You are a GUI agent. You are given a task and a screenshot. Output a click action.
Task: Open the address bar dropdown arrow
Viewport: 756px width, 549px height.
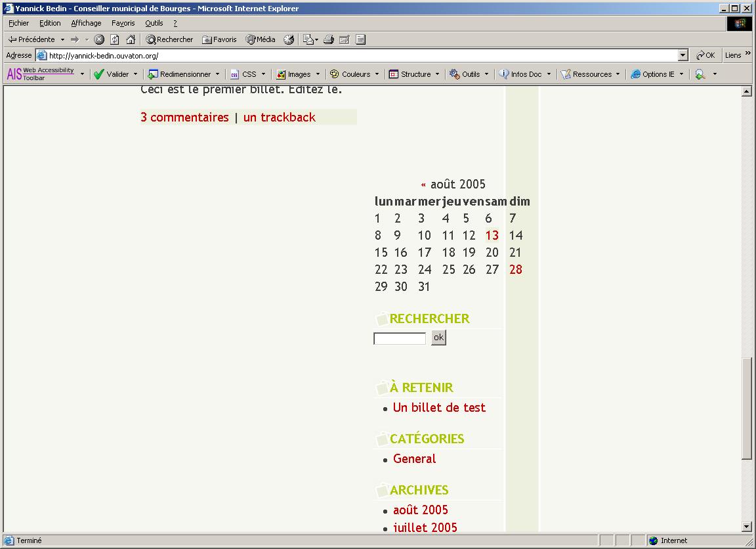pos(683,56)
